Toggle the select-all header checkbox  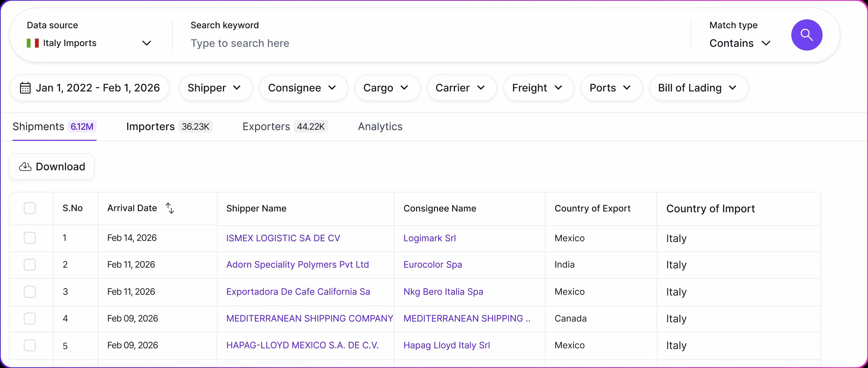(x=30, y=208)
